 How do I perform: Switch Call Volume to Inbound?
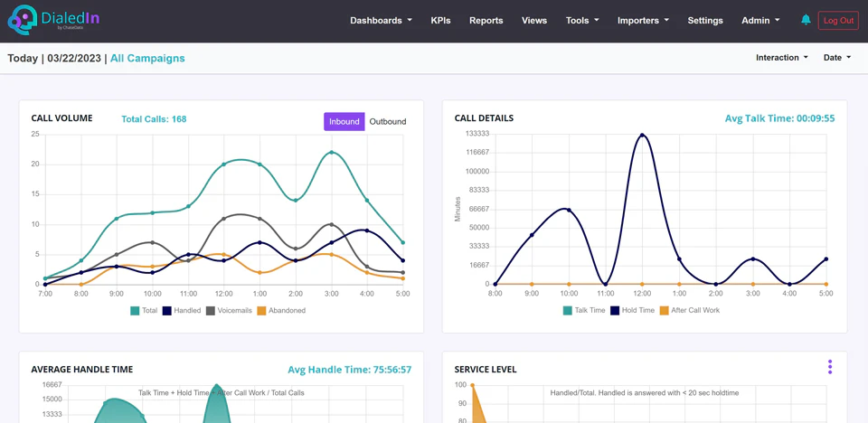pos(344,122)
